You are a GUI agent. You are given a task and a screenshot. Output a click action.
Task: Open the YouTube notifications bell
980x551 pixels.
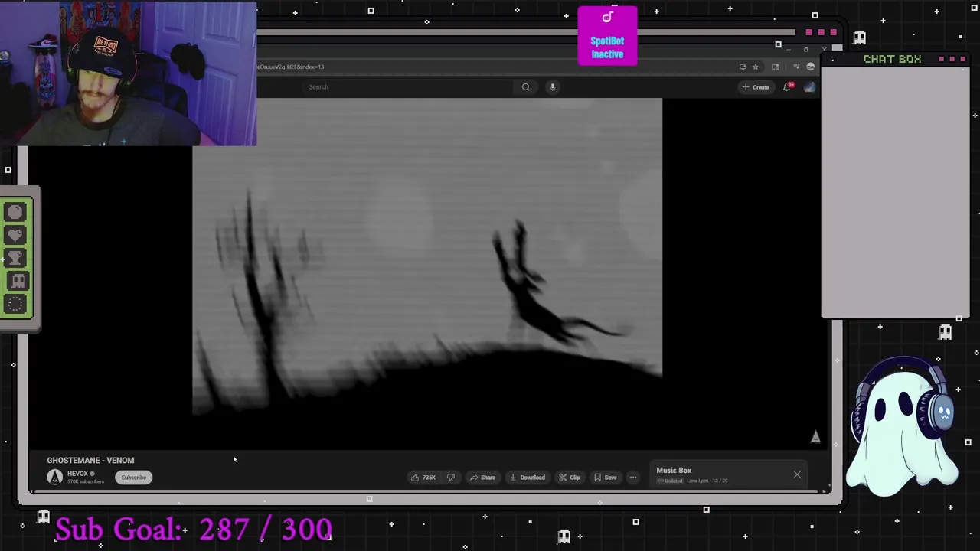(x=787, y=87)
